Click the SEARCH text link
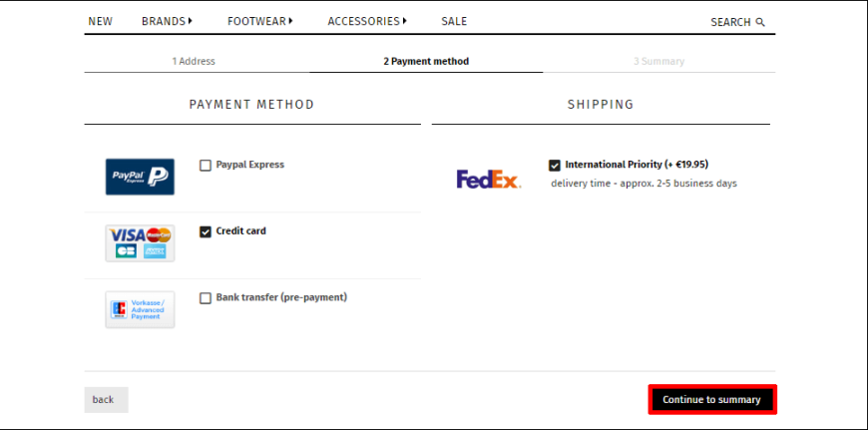The height and width of the screenshot is (430, 868). coord(730,22)
